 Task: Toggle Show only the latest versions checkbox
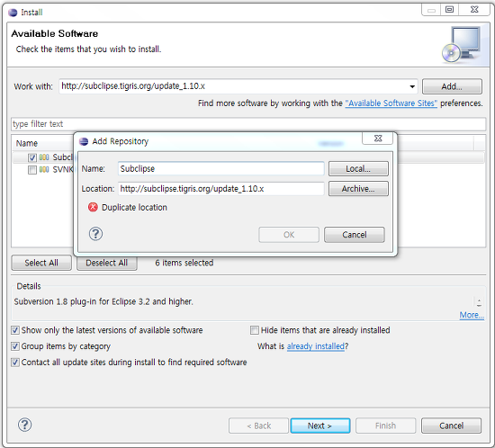15,330
